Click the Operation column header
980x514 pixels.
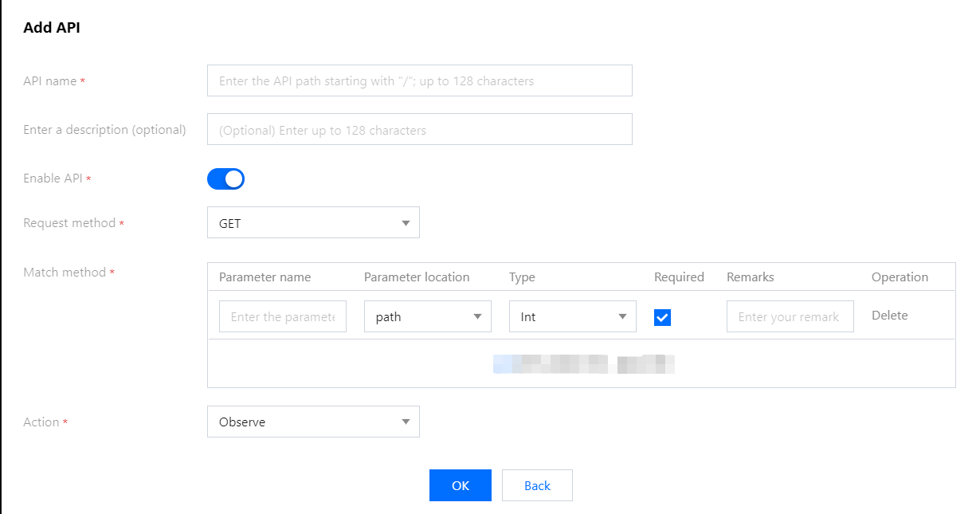point(900,277)
